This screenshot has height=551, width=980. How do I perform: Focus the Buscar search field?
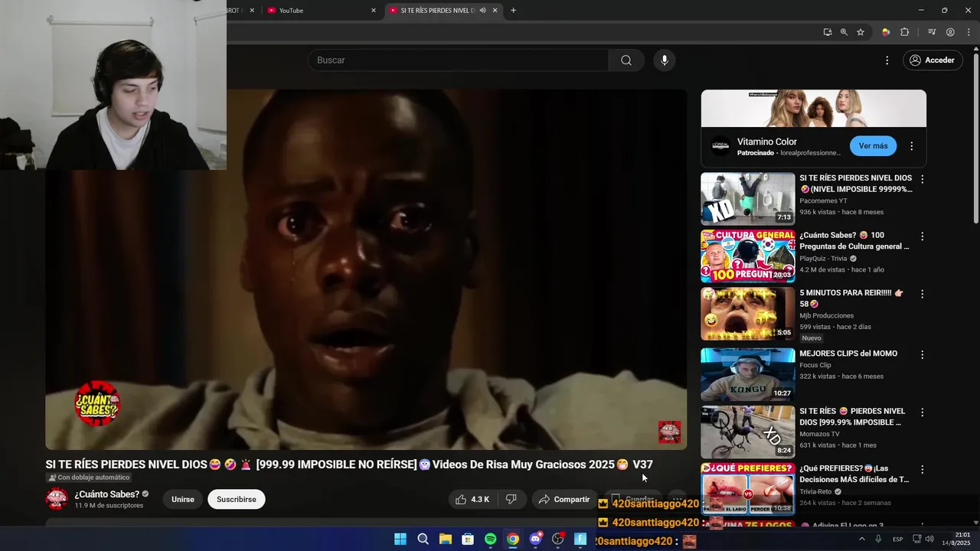tap(458, 60)
